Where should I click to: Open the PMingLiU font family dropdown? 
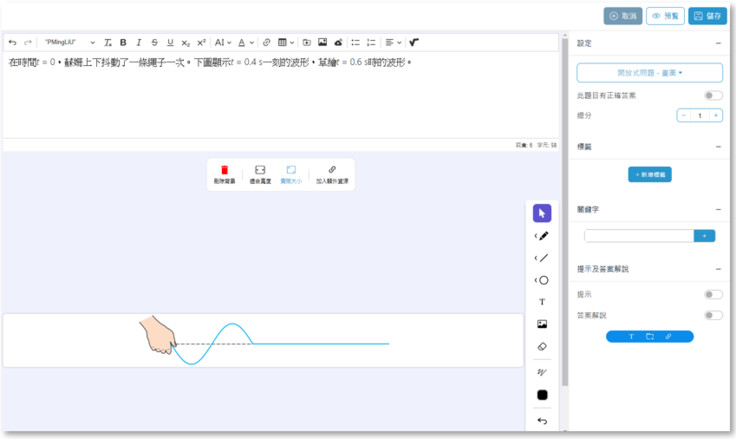69,43
